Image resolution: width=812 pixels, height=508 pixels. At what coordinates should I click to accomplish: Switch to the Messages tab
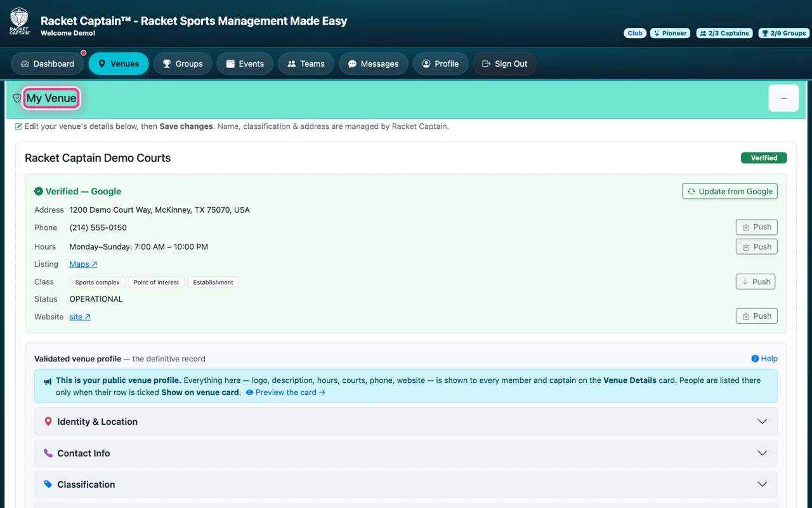(x=373, y=63)
